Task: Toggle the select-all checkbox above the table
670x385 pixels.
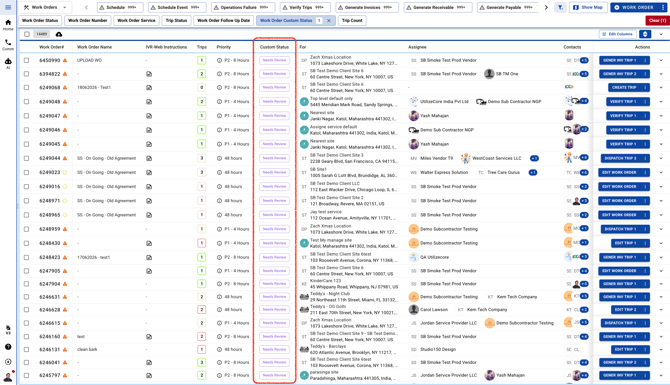Action: (27, 34)
